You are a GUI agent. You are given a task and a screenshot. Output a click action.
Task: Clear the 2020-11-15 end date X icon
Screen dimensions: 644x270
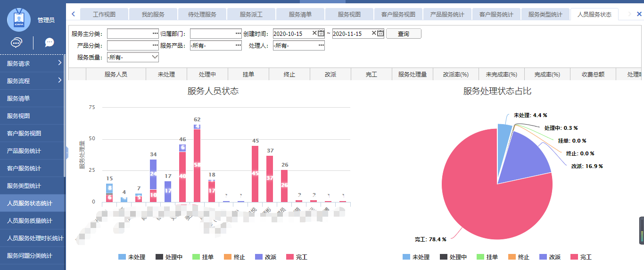[x=374, y=34]
